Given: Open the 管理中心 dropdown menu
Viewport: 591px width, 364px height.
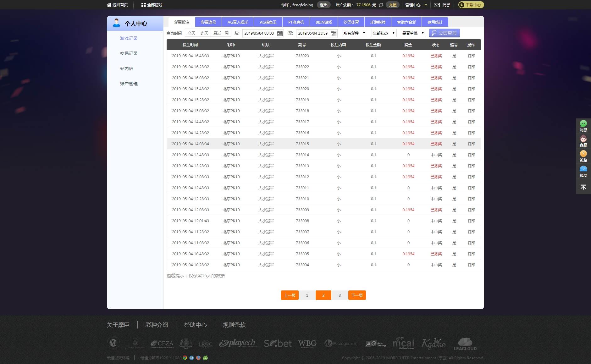Looking at the screenshot, I should coord(416,5).
